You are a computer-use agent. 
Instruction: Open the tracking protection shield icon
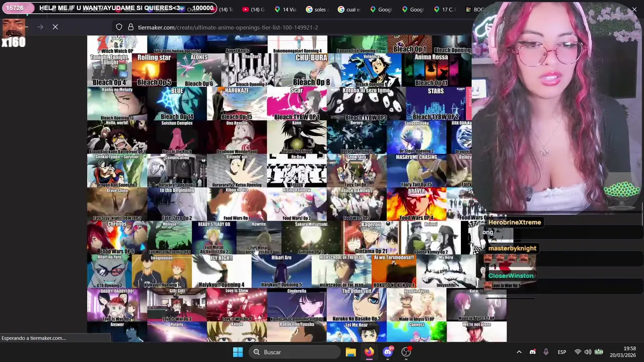tap(119, 27)
